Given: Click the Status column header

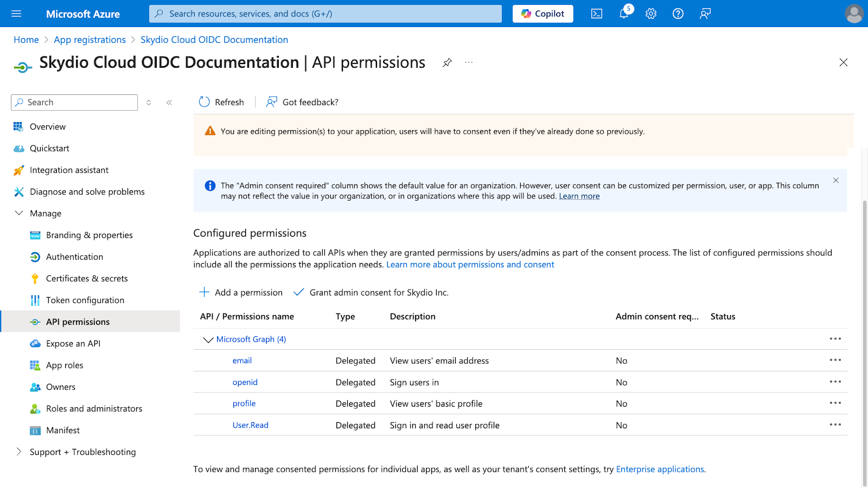Looking at the screenshot, I should tap(723, 317).
